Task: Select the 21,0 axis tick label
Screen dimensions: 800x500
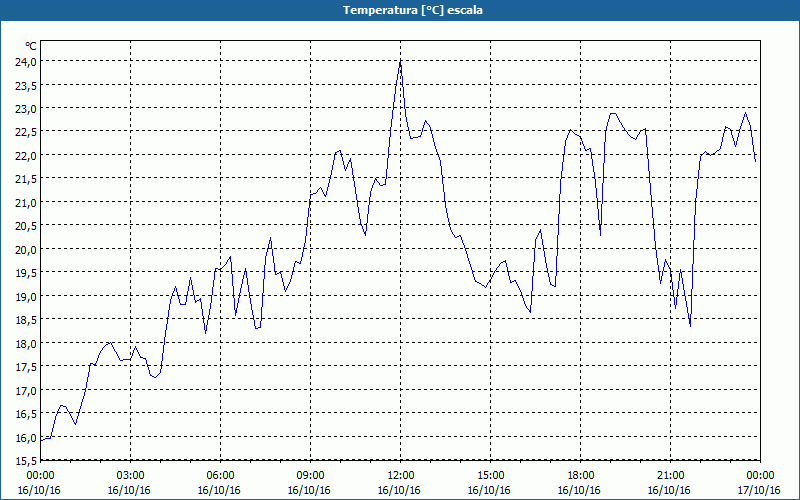Action: (x=26, y=203)
